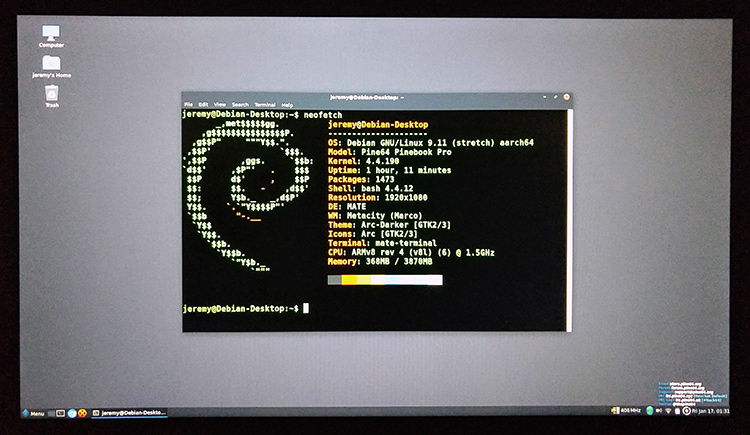Click the orange jeremy@Debian-Desktop header text
The height and width of the screenshot is (435, 750).
(x=378, y=124)
